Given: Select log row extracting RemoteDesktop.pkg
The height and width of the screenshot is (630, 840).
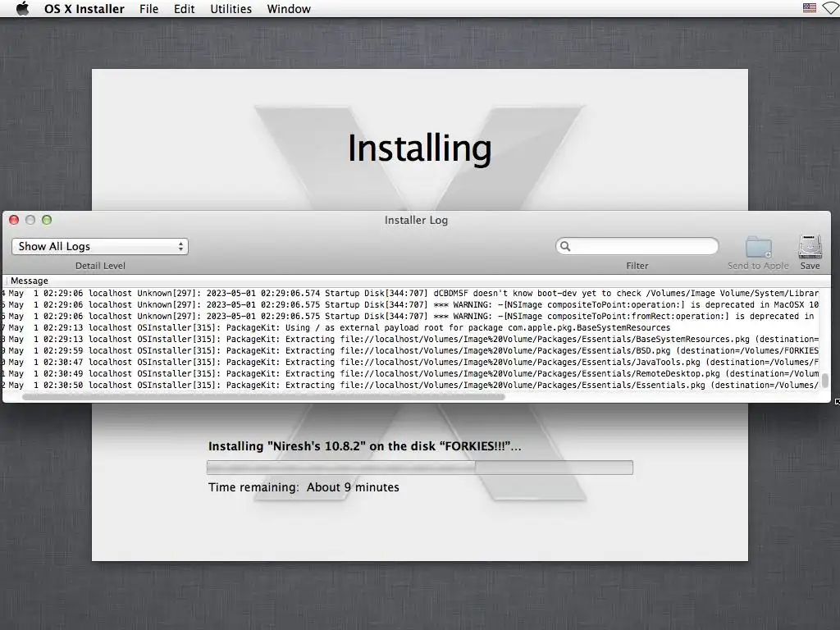Looking at the screenshot, I should pos(411,373).
